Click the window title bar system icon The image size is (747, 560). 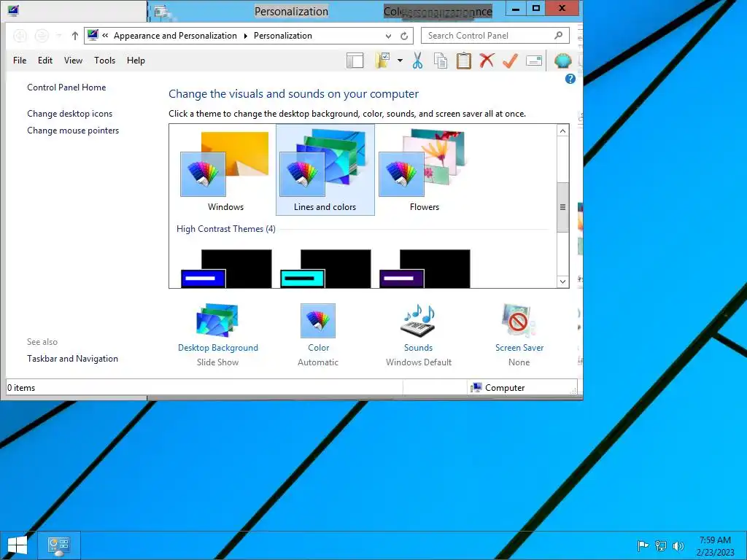click(13, 10)
